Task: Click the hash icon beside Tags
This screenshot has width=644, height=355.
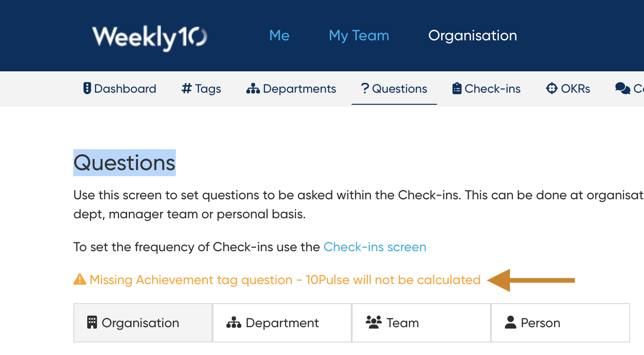Action: click(x=187, y=89)
